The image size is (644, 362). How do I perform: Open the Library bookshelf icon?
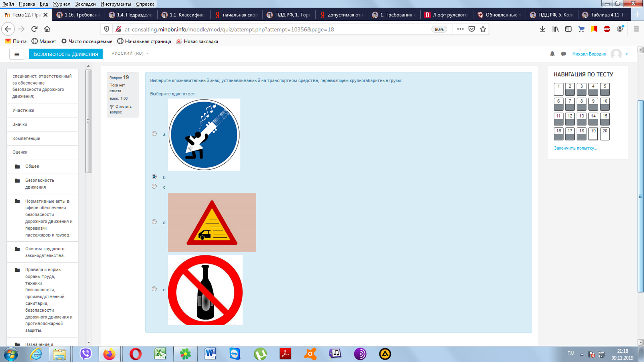[555, 29]
